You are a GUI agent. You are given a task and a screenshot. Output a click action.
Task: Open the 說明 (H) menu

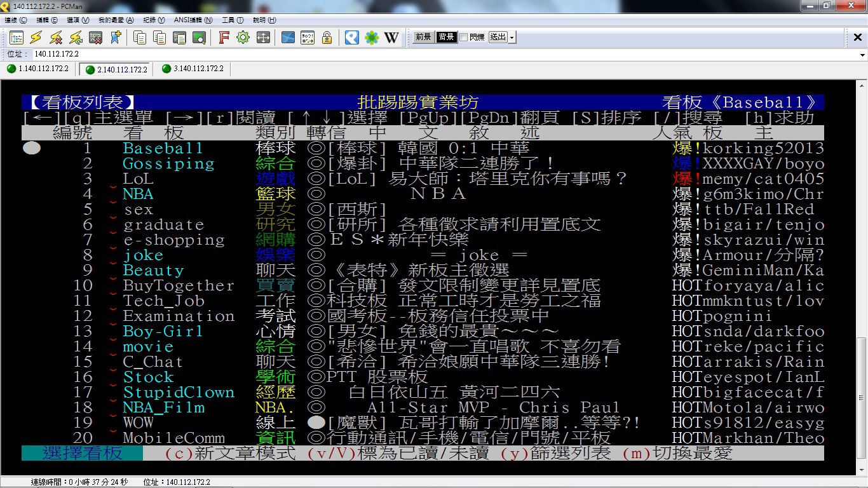coord(264,20)
